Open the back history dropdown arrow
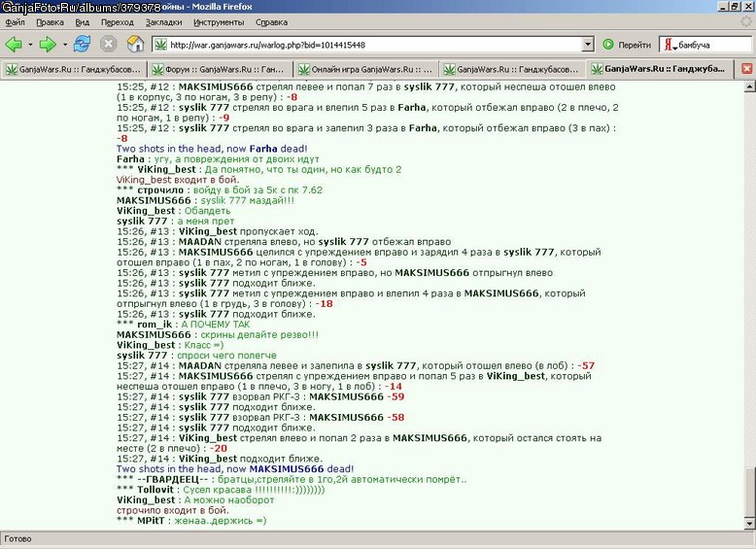This screenshot has height=549, width=756. pos(30,45)
